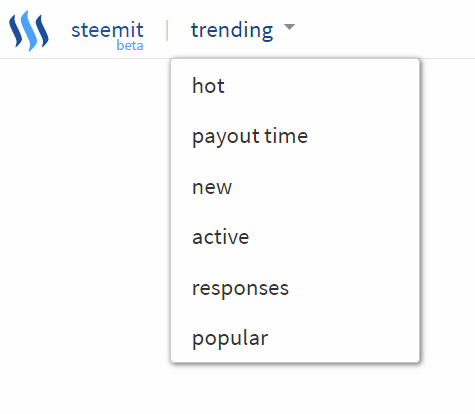Click blank space right of popular
The height and width of the screenshot is (414, 475).
343,339
